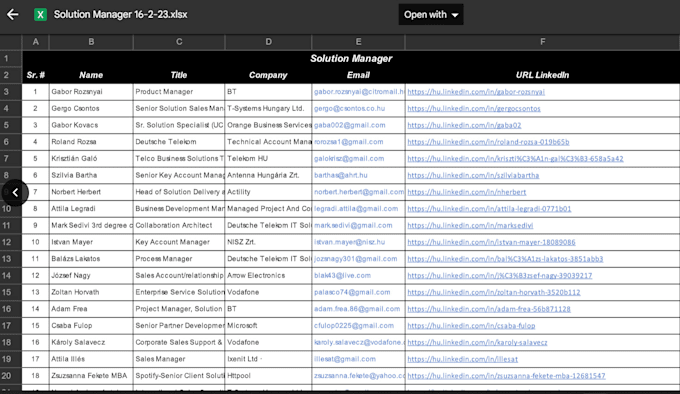
Task: Select row 12 header
Action: (x=10, y=242)
